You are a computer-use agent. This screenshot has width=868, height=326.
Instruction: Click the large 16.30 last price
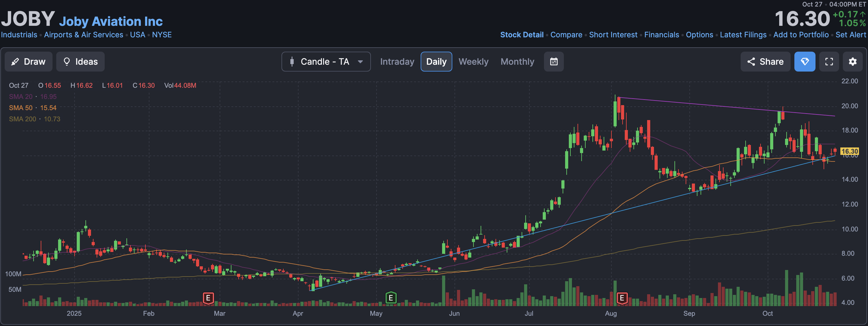click(802, 19)
